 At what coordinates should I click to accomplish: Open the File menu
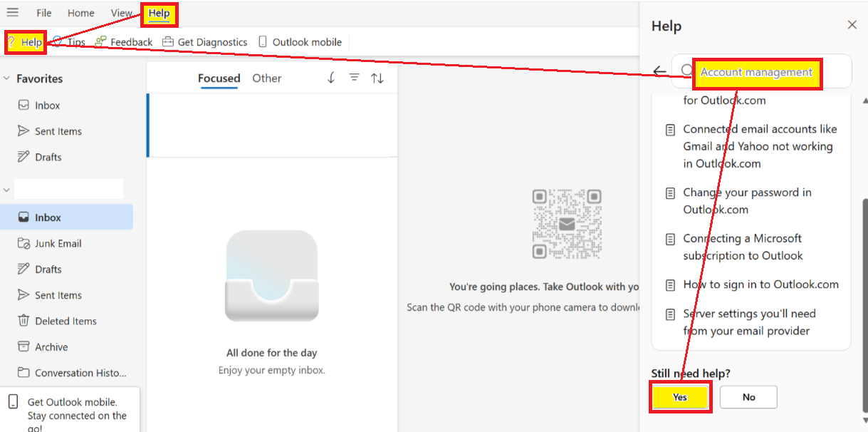pos(44,13)
